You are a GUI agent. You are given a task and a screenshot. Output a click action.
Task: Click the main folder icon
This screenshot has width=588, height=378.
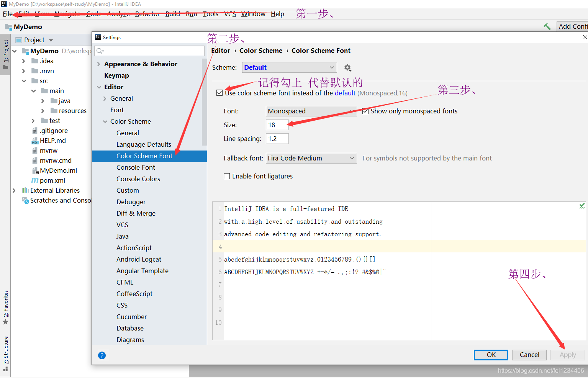44,91
